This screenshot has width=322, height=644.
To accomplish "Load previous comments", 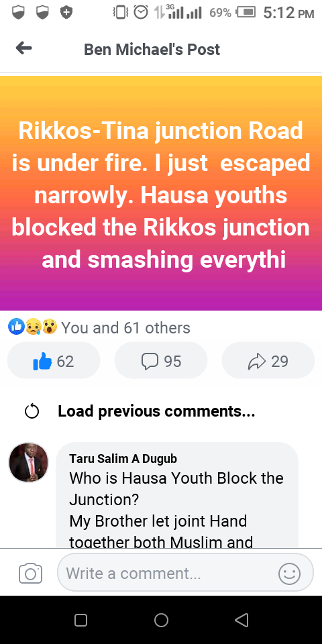I will 156,411.
